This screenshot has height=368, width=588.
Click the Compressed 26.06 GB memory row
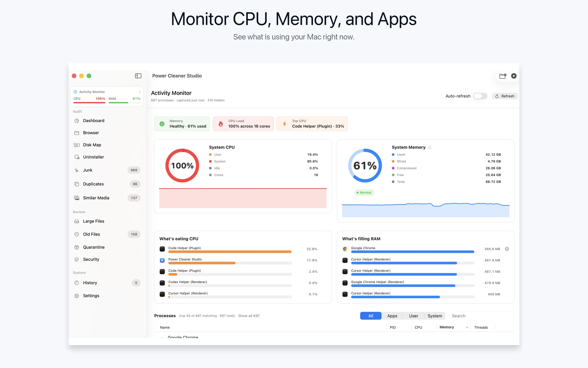coord(446,168)
